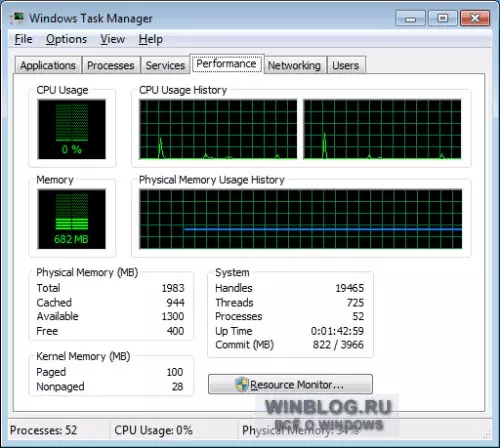This screenshot has height=448, width=500.
Task: Open the File menu
Action: [x=23, y=39]
